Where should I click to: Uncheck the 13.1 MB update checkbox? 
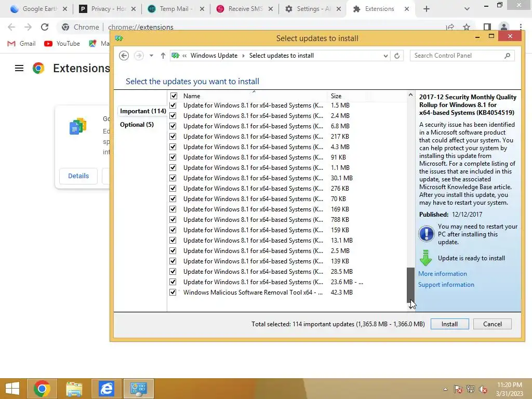(172, 241)
